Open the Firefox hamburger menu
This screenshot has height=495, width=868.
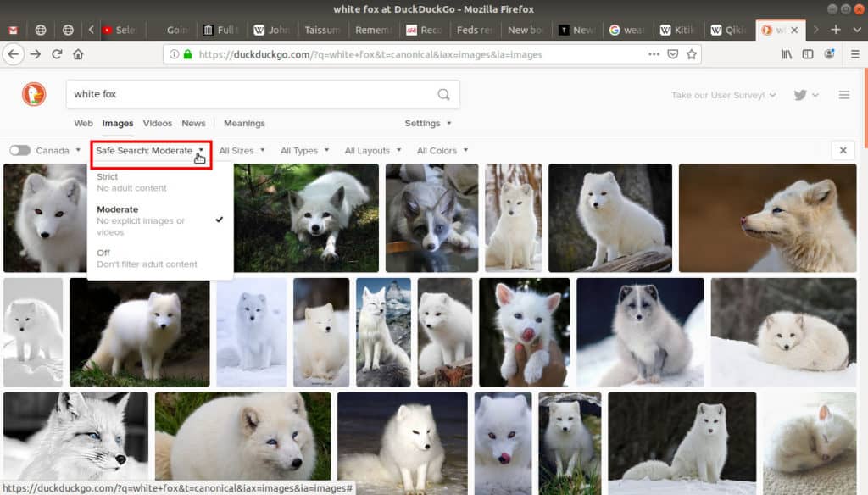854,54
